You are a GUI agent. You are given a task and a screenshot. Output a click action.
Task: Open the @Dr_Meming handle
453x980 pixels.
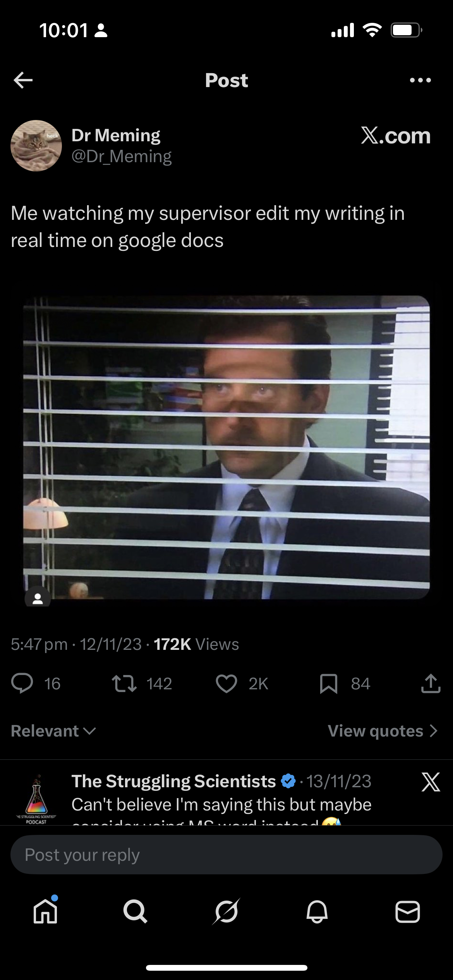click(122, 156)
